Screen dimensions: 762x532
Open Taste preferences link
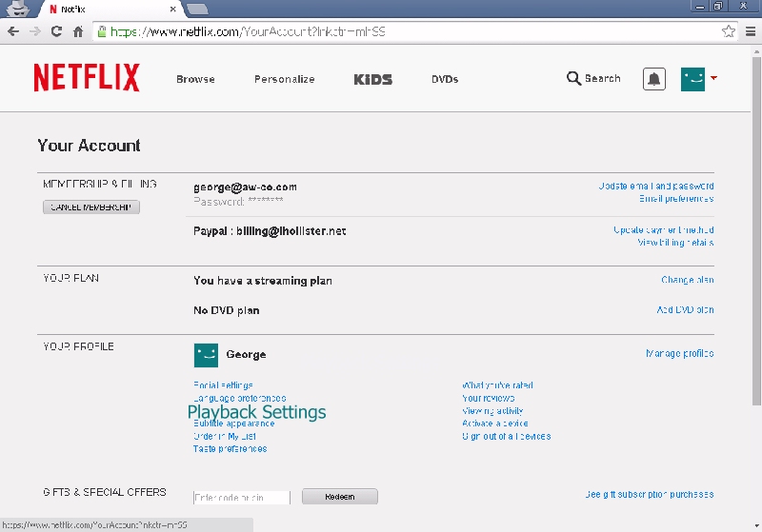pos(230,449)
